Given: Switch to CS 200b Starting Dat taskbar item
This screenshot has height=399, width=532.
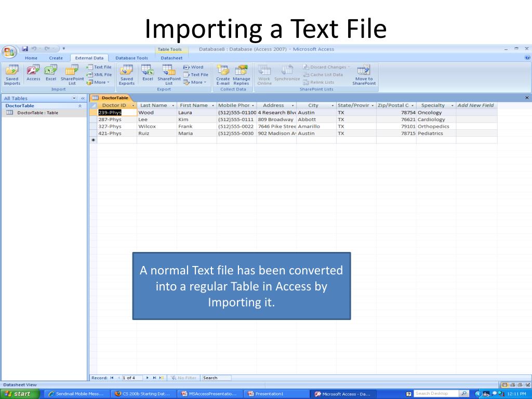Looking at the screenshot, I should point(144,394).
